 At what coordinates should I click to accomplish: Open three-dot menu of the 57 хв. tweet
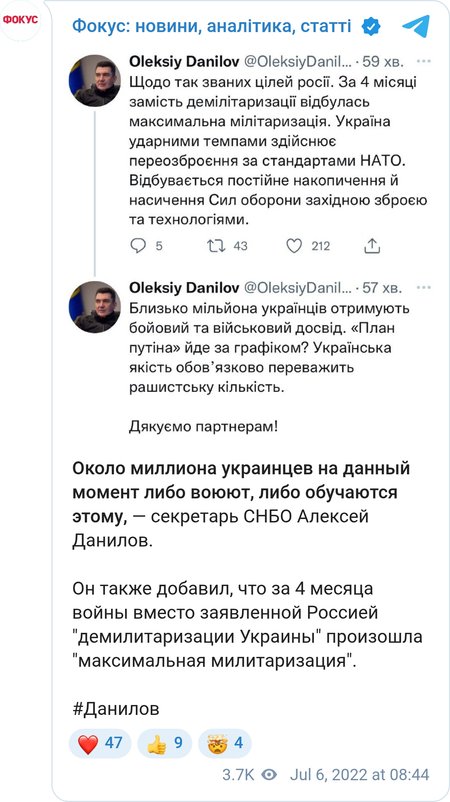coord(424,288)
